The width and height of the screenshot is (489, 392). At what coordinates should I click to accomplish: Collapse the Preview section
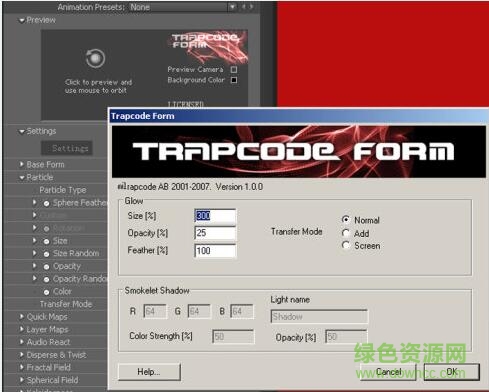(x=22, y=20)
